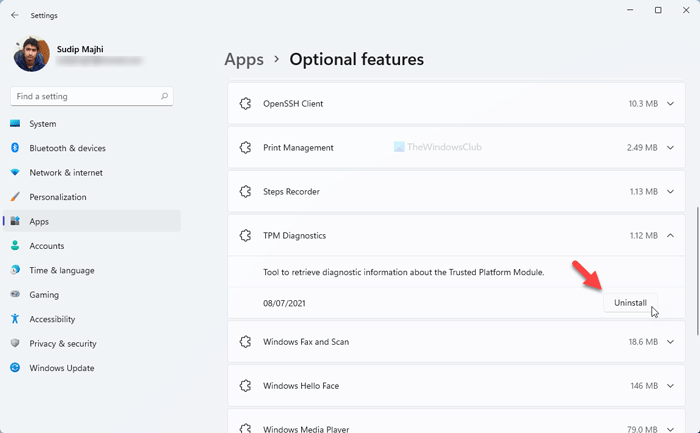Minimize the Settings window
Viewport: 700px width, 433px height.
tap(630, 10)
